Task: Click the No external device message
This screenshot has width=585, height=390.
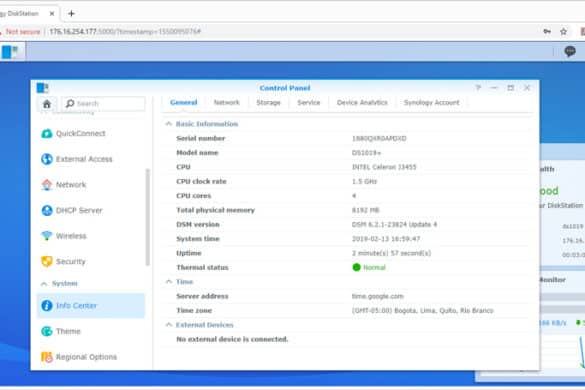Action: point(232,339)
